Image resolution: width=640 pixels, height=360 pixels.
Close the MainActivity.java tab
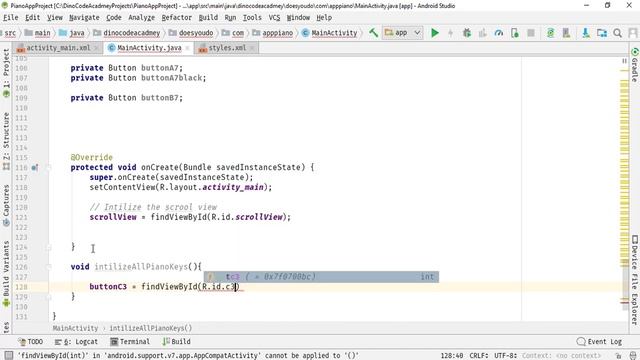pos(187,48)
